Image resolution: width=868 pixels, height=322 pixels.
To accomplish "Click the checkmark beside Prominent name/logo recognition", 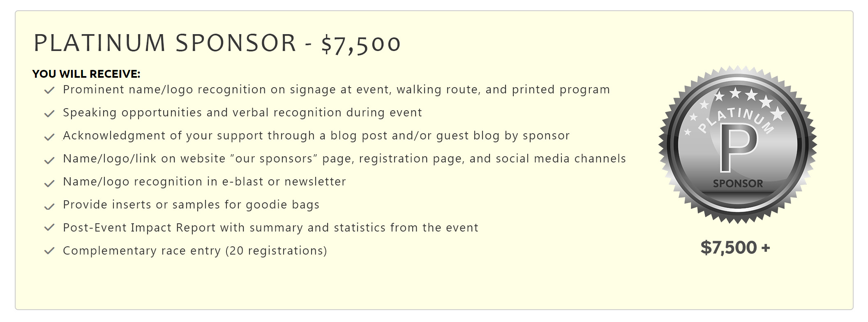I will [49, 90].
